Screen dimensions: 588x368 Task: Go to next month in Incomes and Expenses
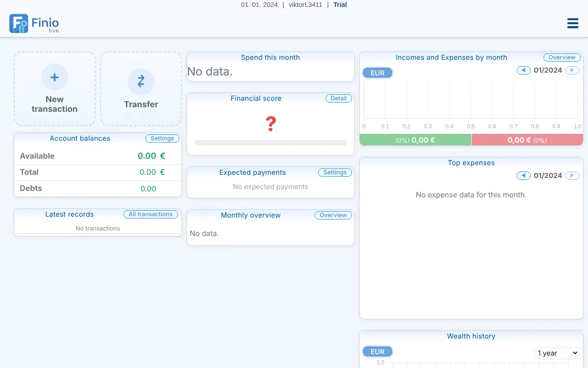pyautogui.click(x=572, y=70)
